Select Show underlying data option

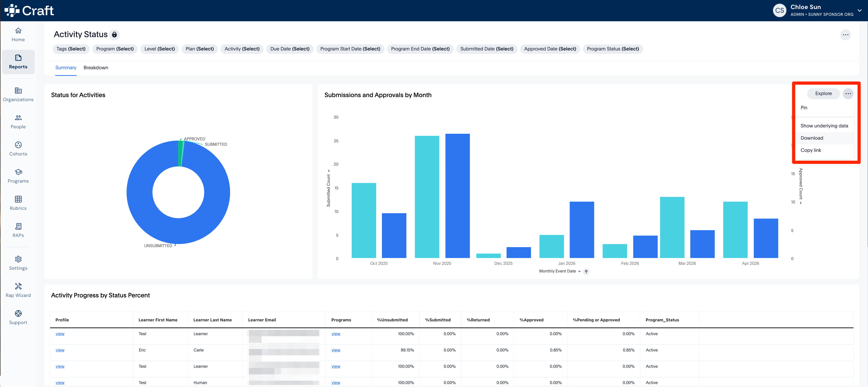[x=825, y=126]
